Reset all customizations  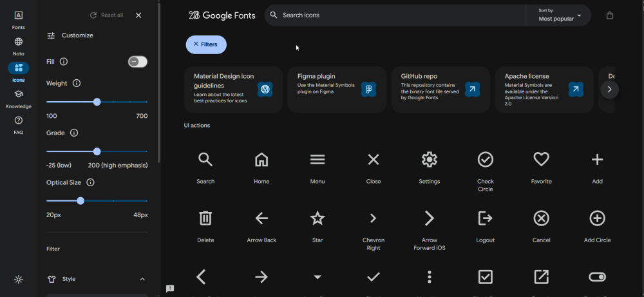106,15
